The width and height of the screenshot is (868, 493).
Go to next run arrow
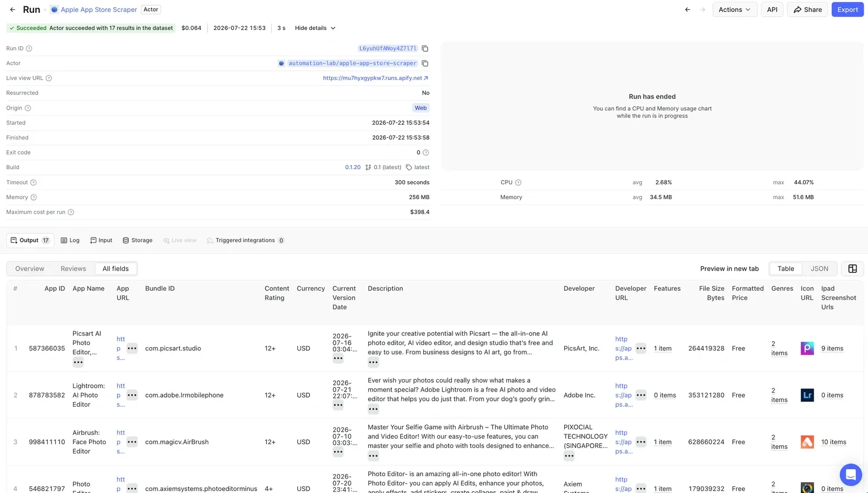(x=703, y=10)
